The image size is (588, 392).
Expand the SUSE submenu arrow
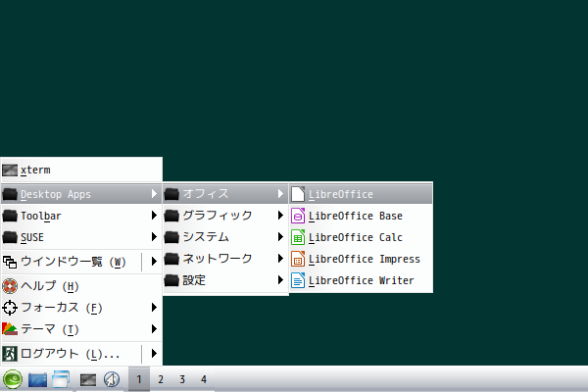[154, 237]
